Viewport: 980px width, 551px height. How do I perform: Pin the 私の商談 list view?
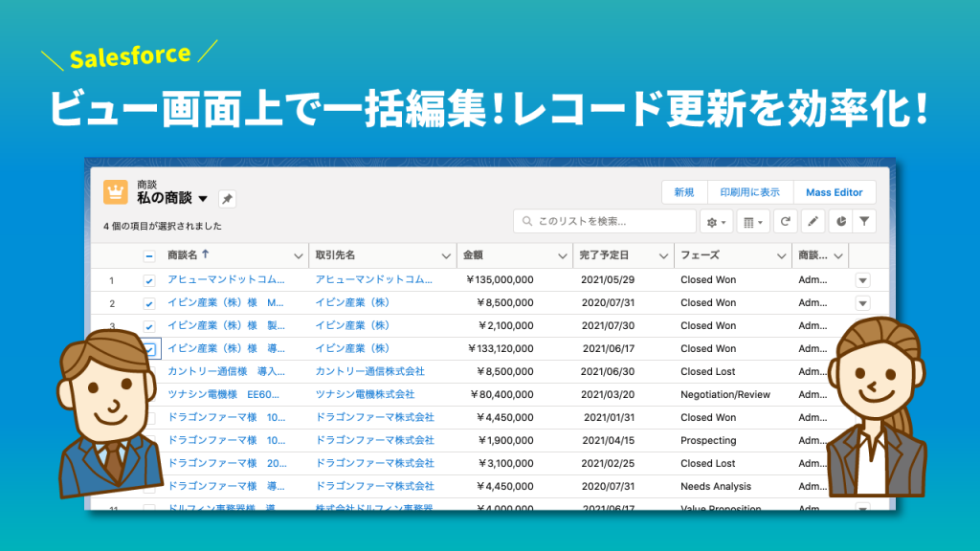(227, 199)
